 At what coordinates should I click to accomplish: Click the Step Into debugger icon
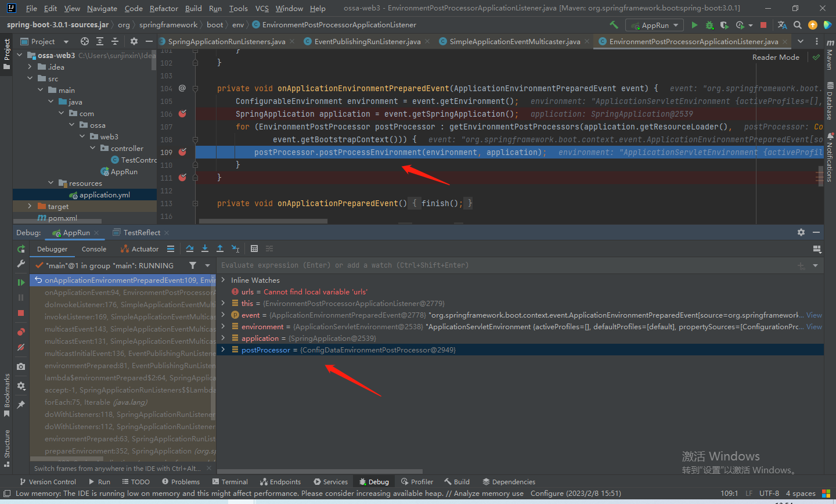pyautogui.click(x=205, y=249)
